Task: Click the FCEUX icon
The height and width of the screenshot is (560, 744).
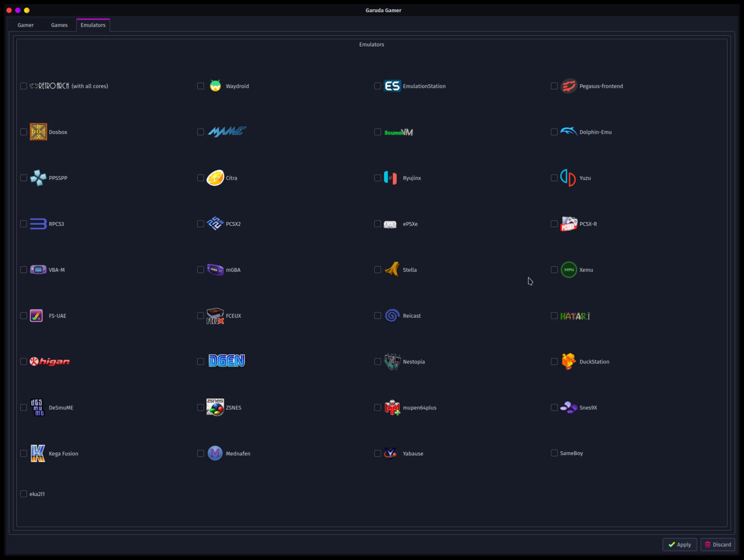Action: pyautogui.click(x=215, y=316)
